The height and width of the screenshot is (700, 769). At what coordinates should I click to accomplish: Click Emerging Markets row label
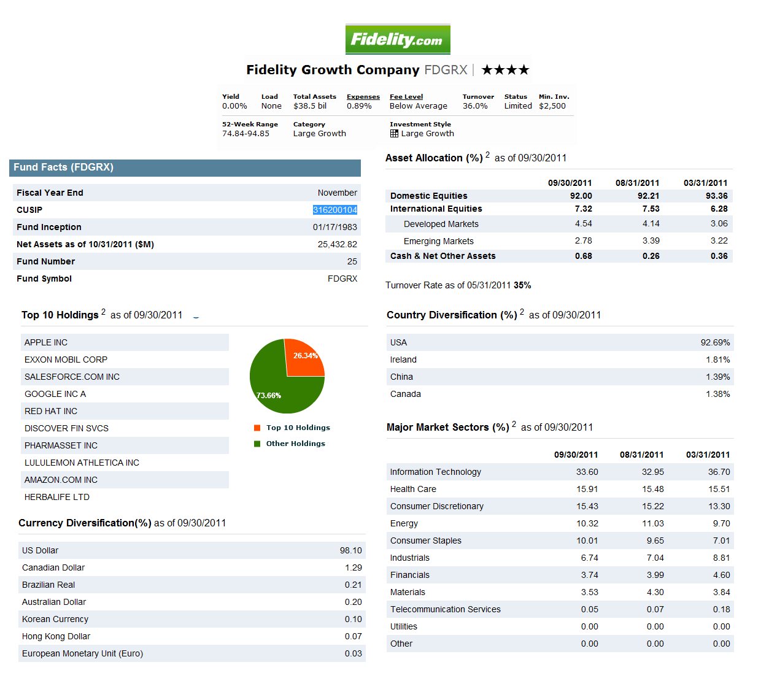coord(439,241)
